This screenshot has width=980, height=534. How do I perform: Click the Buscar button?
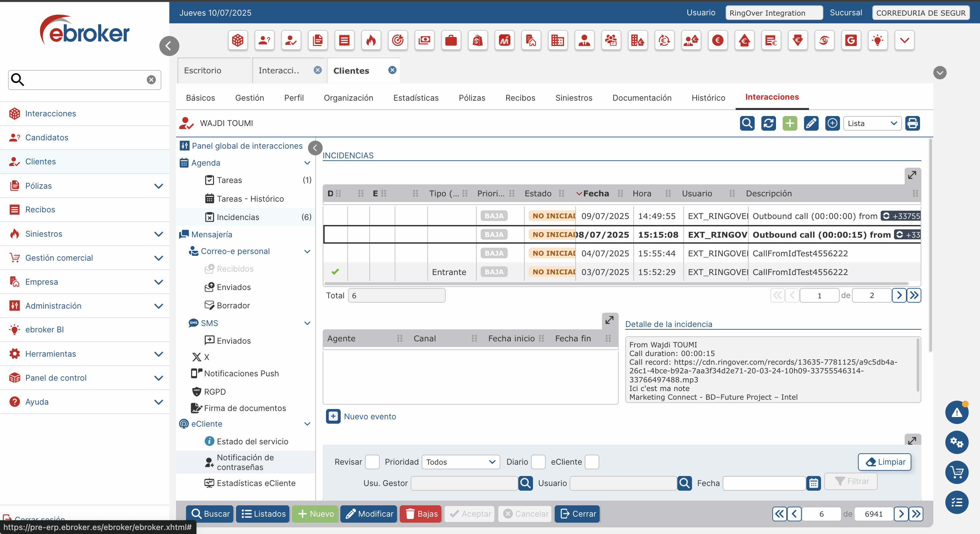(x=210, y=514)
